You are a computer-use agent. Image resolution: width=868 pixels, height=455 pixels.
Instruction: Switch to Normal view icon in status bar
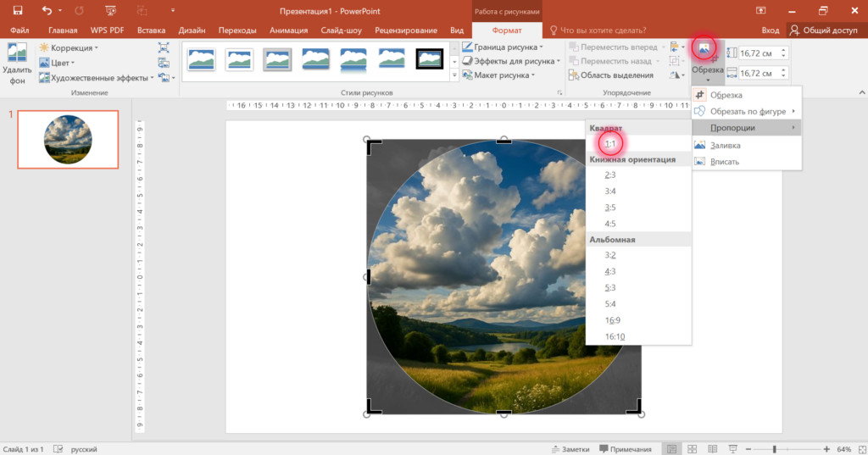pyautogui.click(x=671, y=449)
